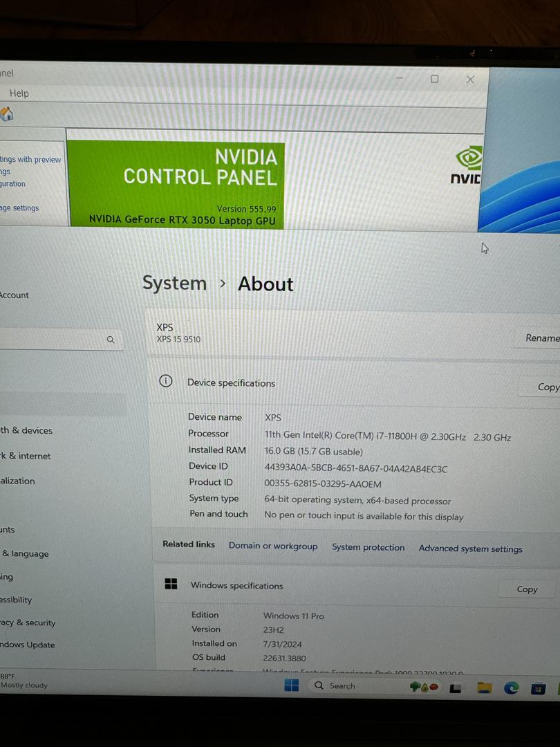Click the magnifier icon in Settings search box

pos(111,340)
